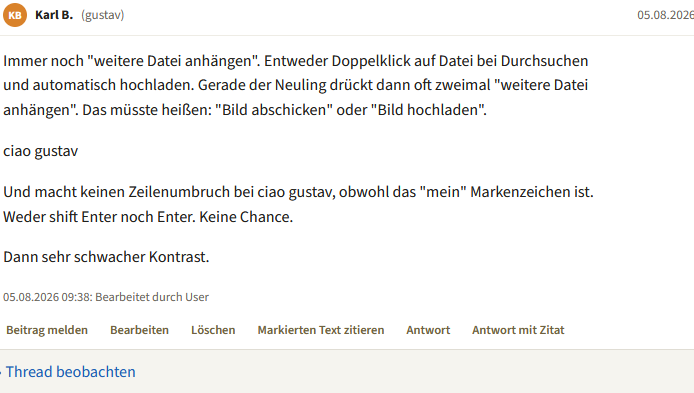This screenshot has height=393, width=694.
Task: Click the ciao gustav signature line
Action: pos(41,151)
